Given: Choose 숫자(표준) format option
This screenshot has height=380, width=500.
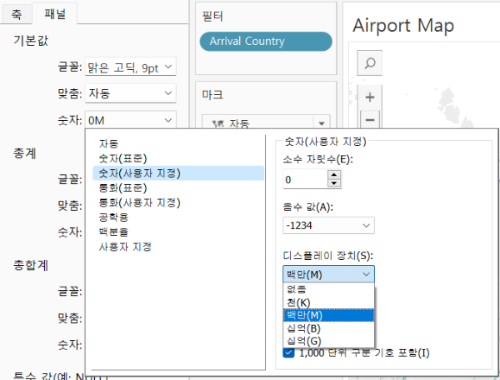Looking at the screenshot, I should coord(123,158).
